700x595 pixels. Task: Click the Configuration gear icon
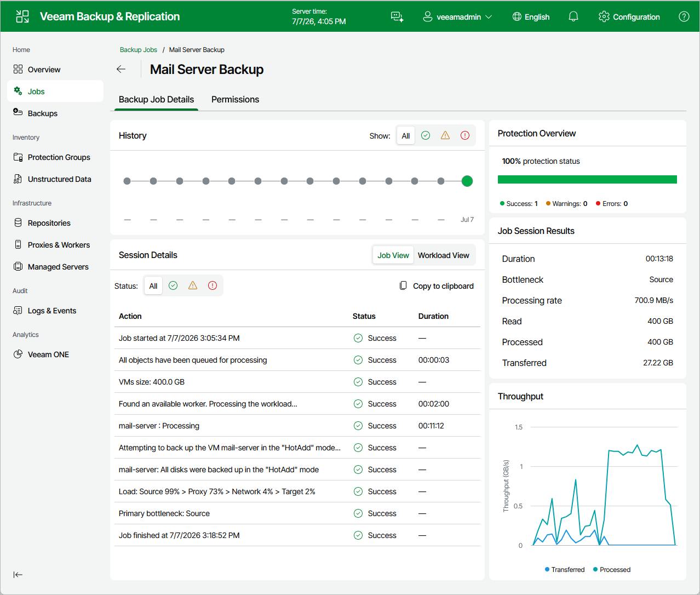pyautogui.click(x=604, y=16)
